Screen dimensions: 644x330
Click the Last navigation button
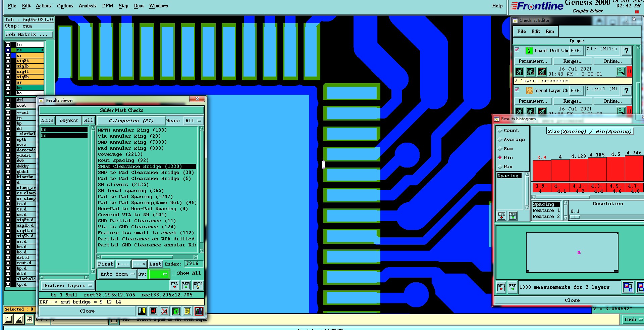pyautogui.click(x=155, y=264)
